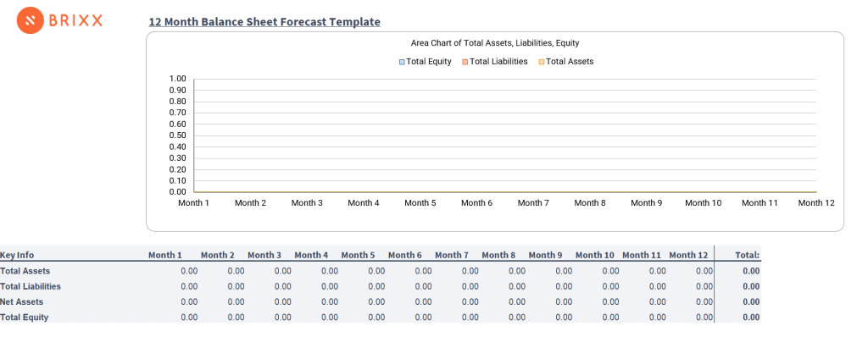
Task: Select the Total Assets row label
Action: (25, 271)
